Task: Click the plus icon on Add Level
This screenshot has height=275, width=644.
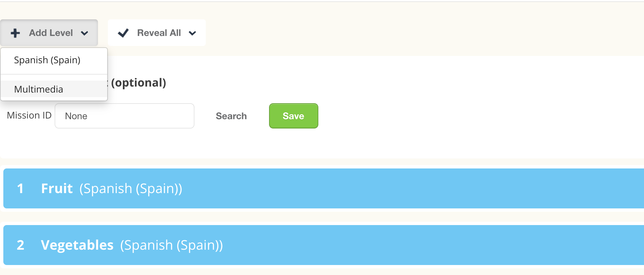Action: click(15, 33)
